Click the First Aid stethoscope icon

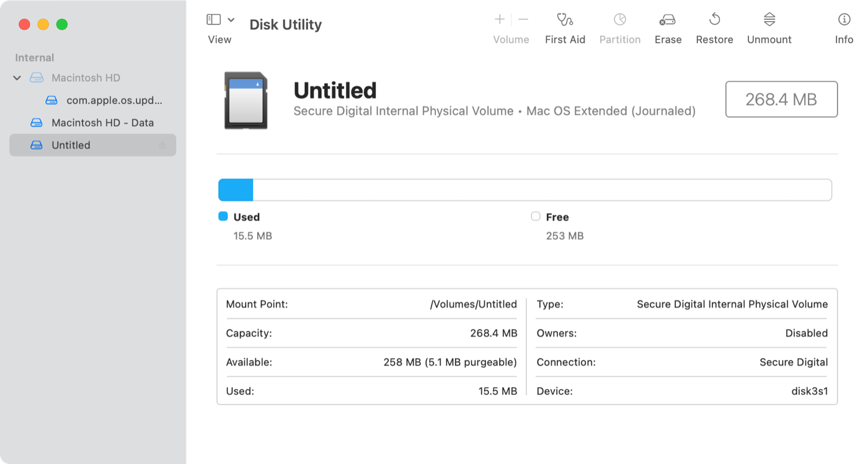565,19
